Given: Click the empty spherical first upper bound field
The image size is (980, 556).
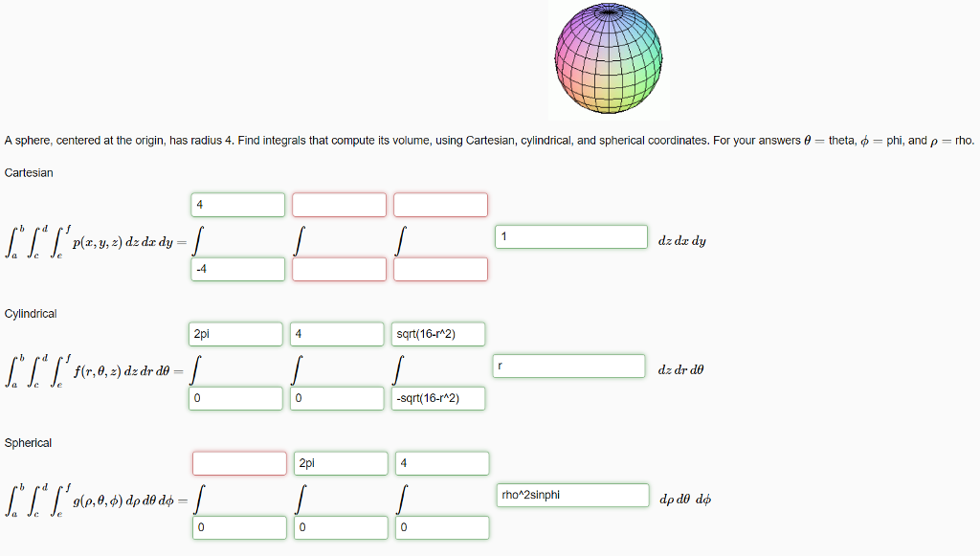Looking at the screenshot, I should [x=239, y=463].
